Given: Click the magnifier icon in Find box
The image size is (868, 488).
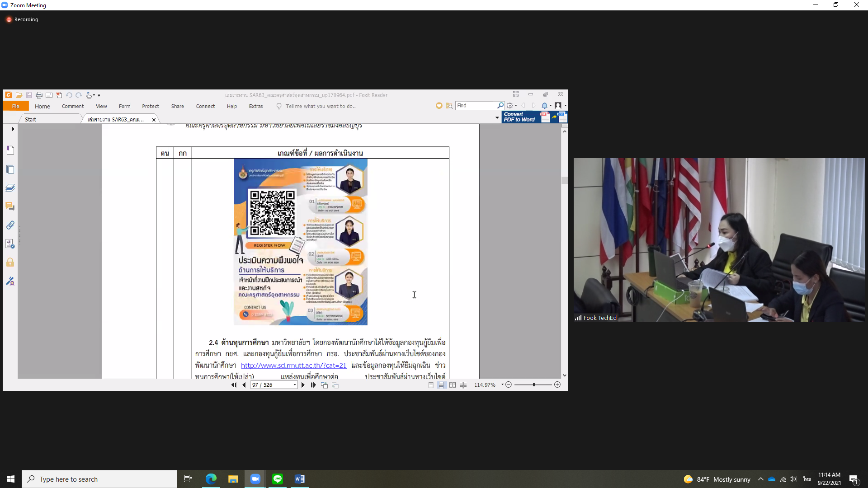Looking at the screenshot, I should tap(500, 105).
